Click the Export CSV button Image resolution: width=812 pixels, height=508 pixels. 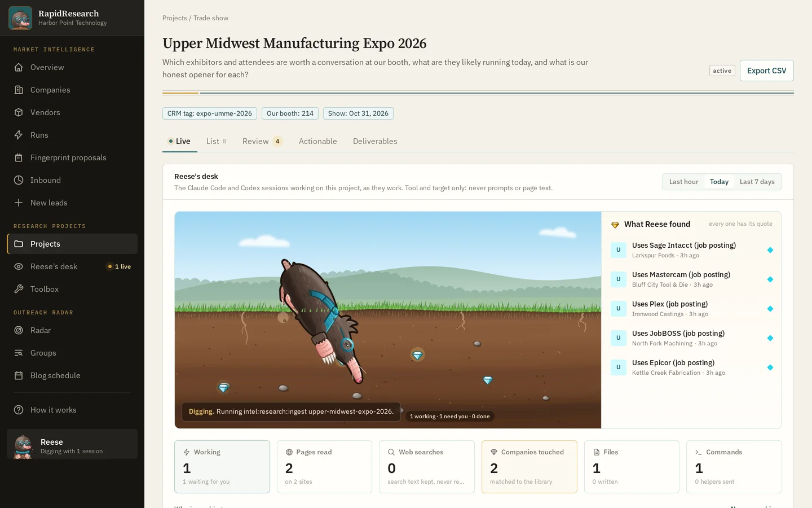pyautogui.click(x=766, y=71)
